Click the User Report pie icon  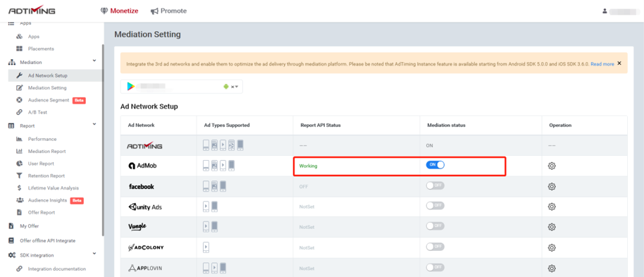19,164
